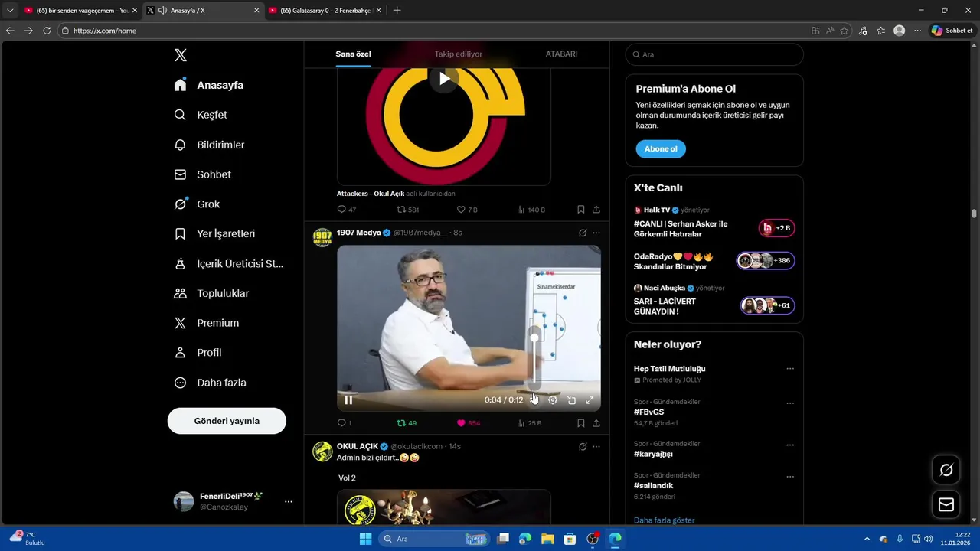Click Gönderi yayınla button
980x551 pixels.
227,421
